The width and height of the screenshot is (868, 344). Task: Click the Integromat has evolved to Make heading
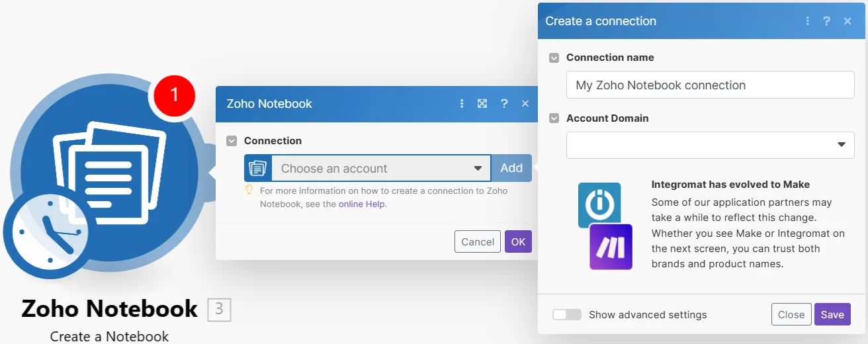(x=730, y=185)
